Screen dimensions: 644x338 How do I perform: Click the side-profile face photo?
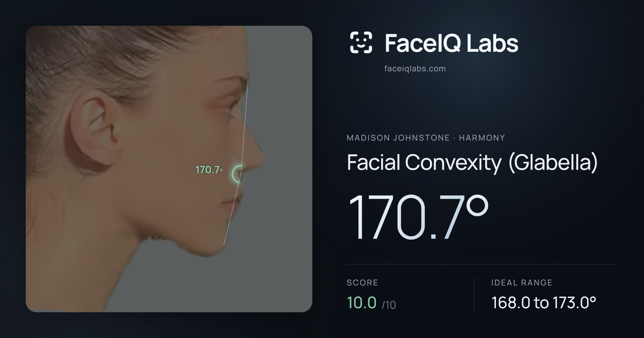[x=169, y=169]
